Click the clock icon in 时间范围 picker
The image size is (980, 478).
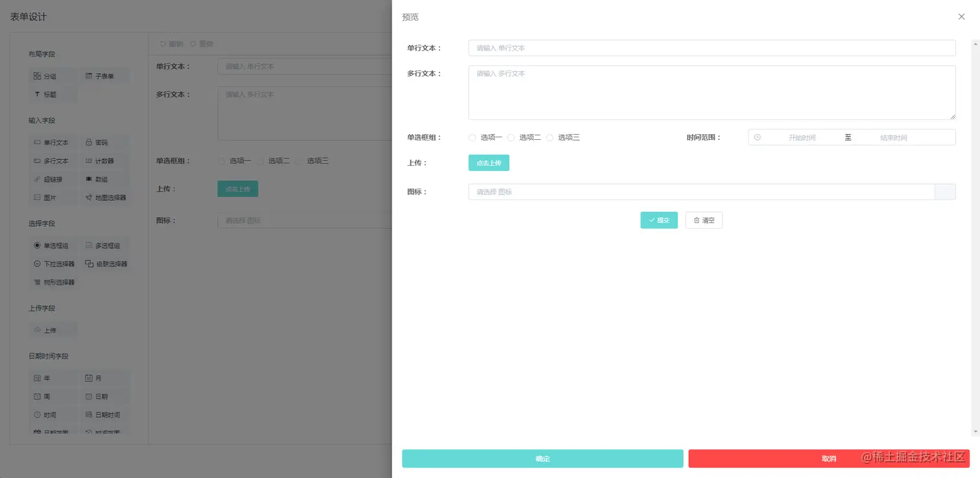[757, 137]
